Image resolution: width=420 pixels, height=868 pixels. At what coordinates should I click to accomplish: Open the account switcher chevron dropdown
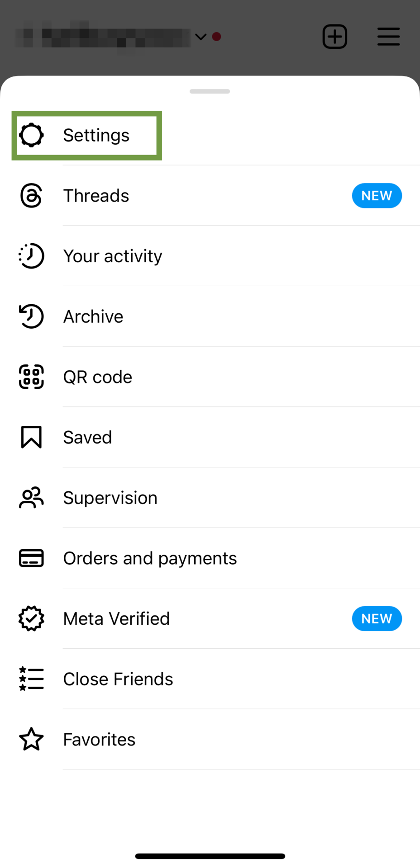pos(200,37)
